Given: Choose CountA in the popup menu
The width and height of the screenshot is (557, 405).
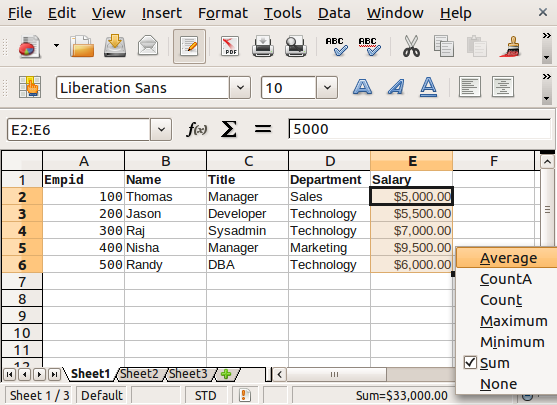Looking at the screenshot, I should (507, 279).
